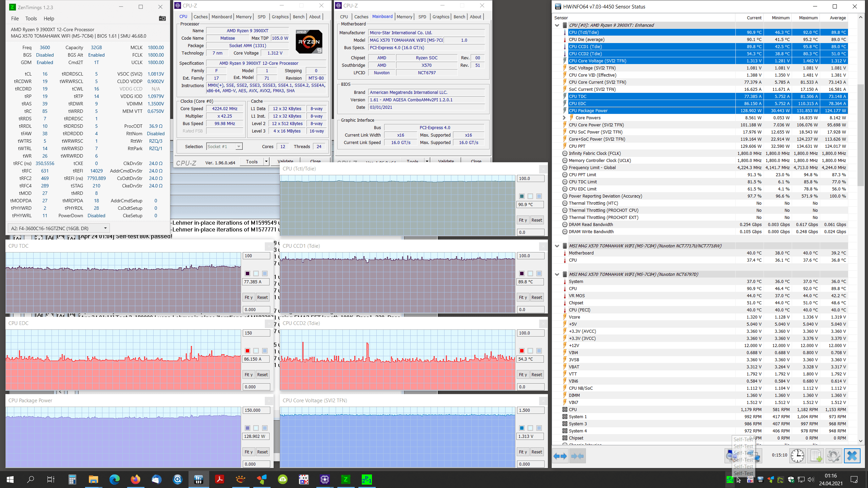The height and width of the screenshot is (488, 868).
Task: Click the HWiNFO logging sheet icon
Action: (x=816, y=456)
